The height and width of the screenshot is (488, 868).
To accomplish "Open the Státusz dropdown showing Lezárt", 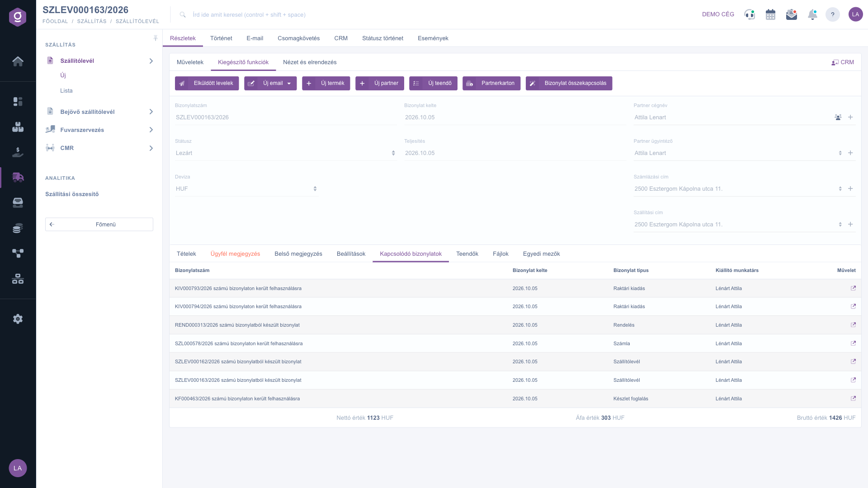I will pos(286,153).
